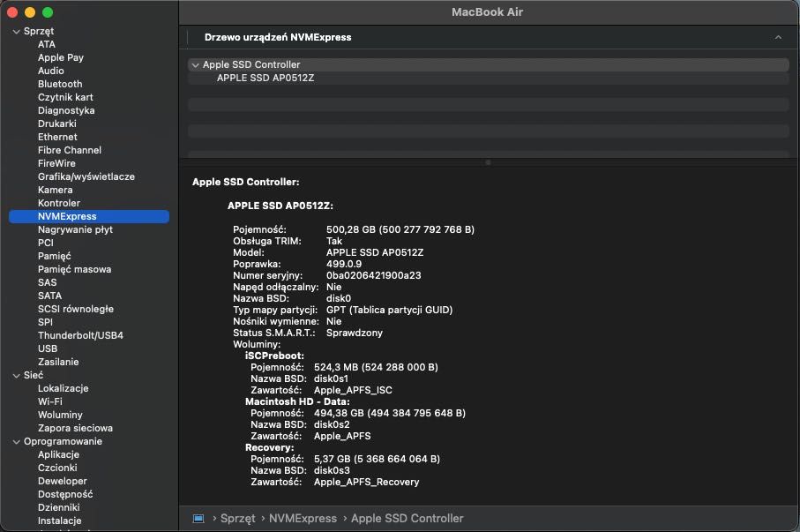800x532 pixels.
Task: Click Sprzęt in the bottom path bar
Action: pyautogui.click(x=238, y=519)
